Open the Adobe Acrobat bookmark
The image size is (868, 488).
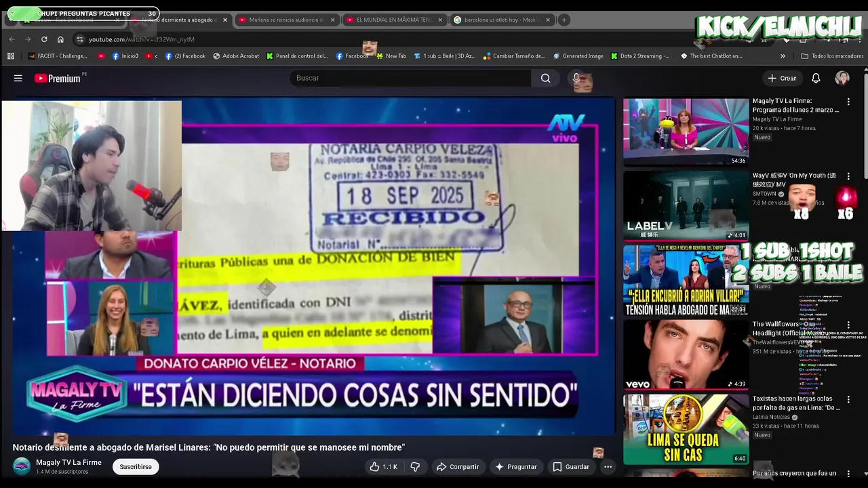(236, 56)
